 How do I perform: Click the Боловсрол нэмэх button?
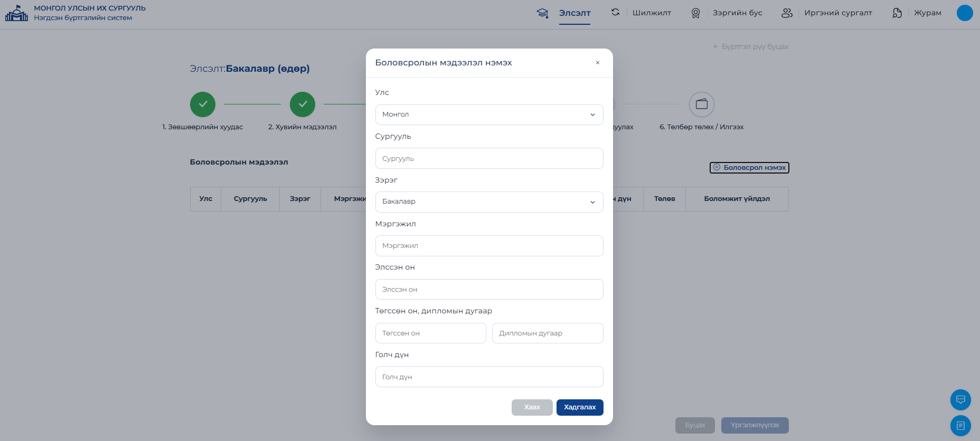point(749,168)
